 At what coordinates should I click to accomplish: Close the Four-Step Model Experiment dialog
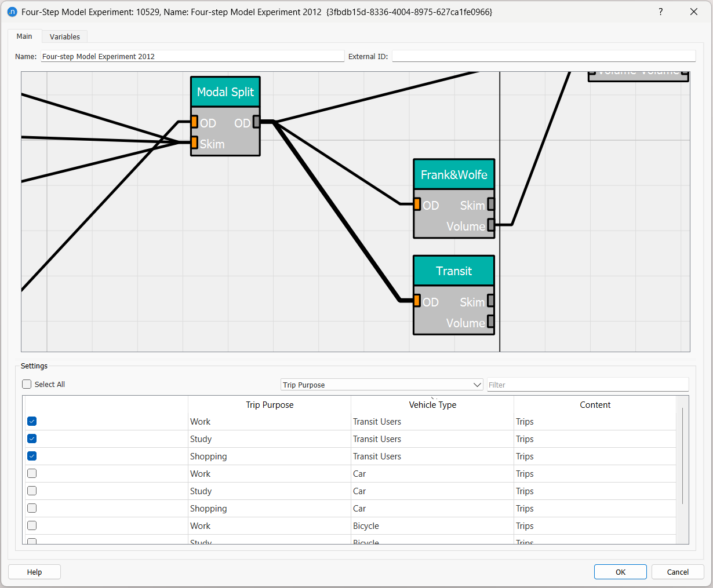tap(693, 12)
